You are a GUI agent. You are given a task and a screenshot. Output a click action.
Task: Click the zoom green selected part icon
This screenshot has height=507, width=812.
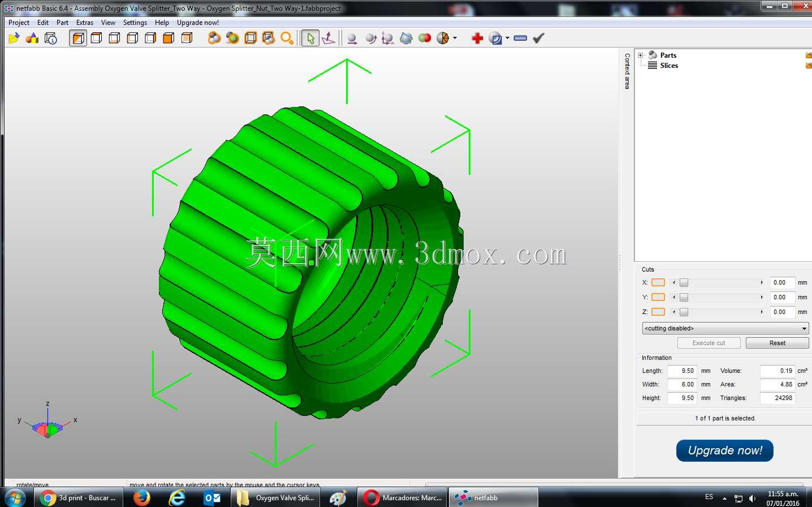click(x=232, y=38)
